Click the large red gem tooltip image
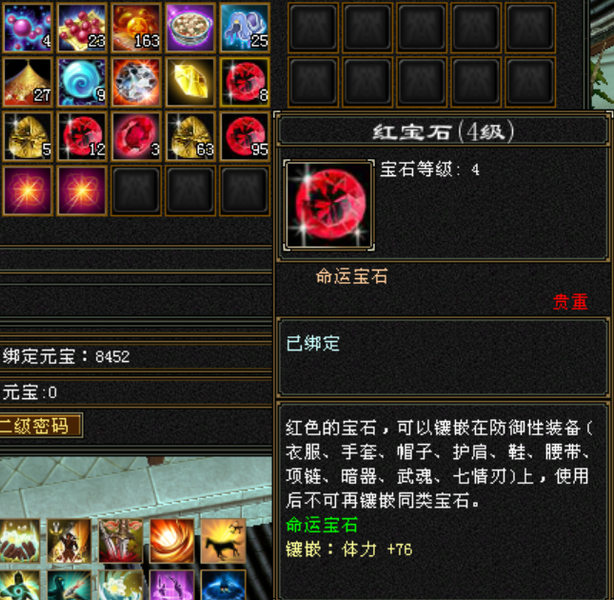The image size is (614, 600). point(329,204)
